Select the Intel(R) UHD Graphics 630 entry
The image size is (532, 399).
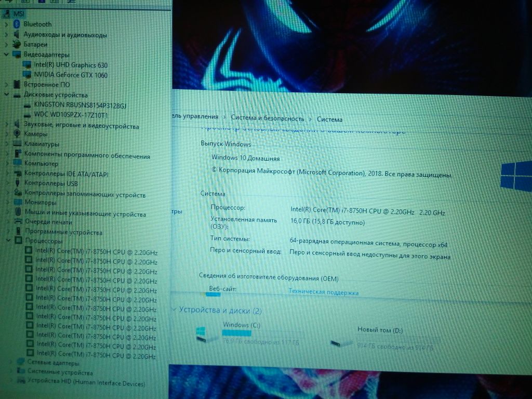tap(71, 65)
